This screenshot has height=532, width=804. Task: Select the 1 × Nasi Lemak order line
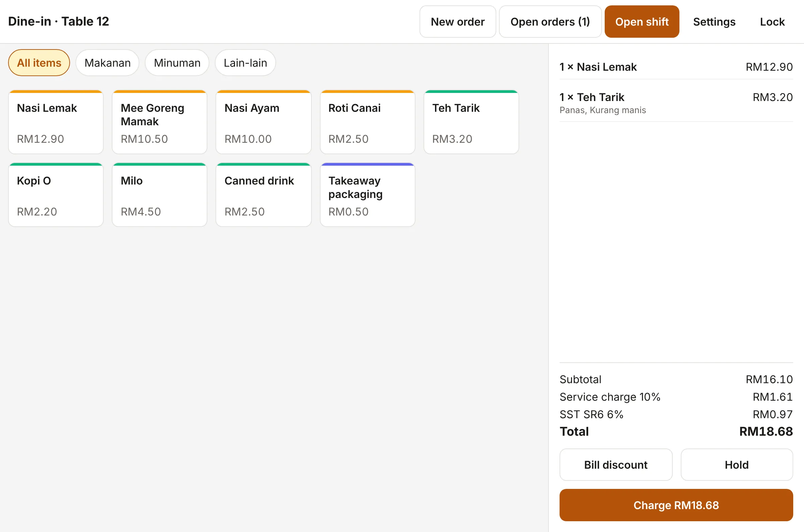[x=676, y=67]
